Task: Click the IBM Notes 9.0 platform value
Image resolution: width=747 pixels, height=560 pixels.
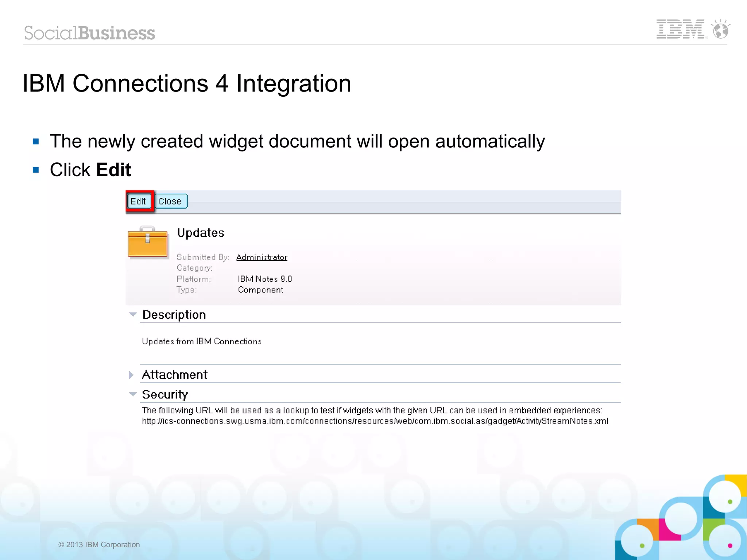Action: pyautogui.click(x=265, y=279)
